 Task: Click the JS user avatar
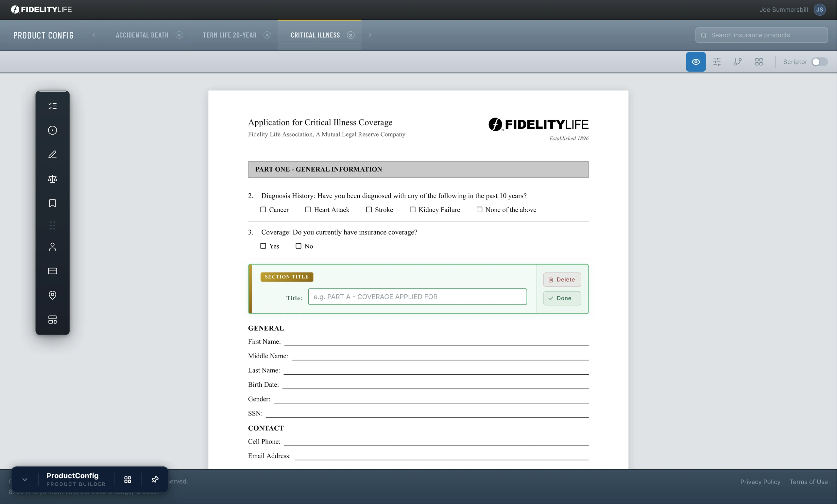(819, 9)
